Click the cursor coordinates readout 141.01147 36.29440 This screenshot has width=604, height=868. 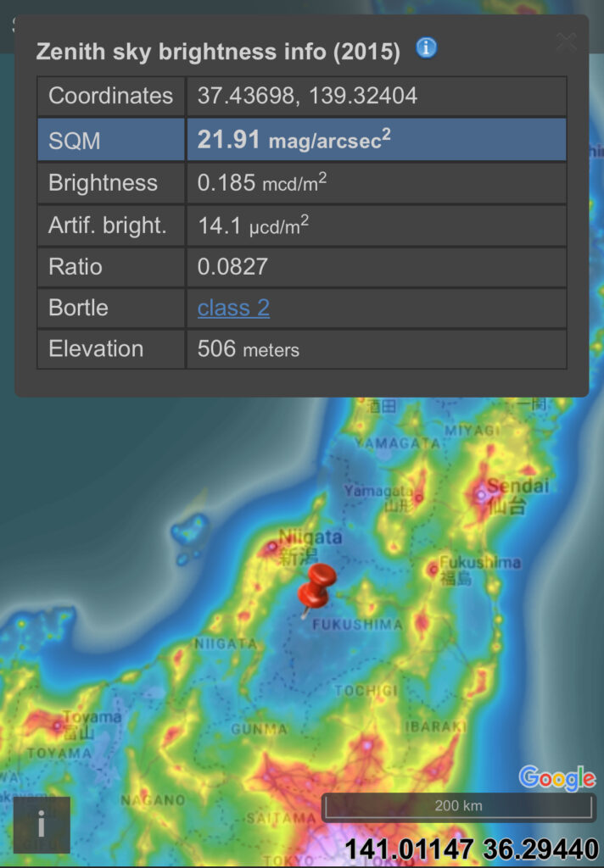tap(471, 849)
